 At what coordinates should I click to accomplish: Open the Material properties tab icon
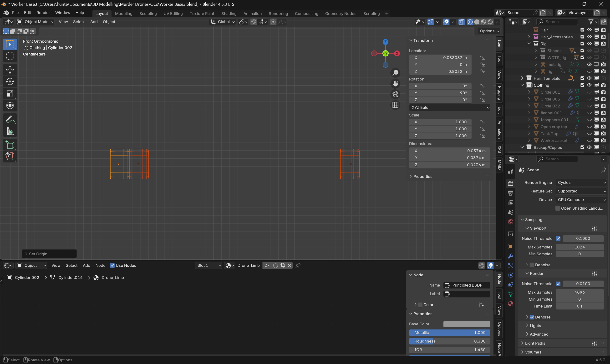pyautogui.click(x=511, y=304)
